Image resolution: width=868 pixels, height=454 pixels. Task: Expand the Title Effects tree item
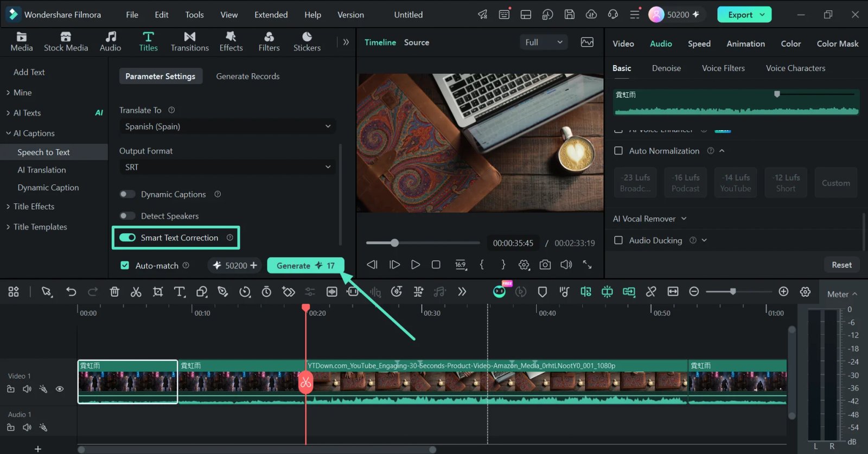[30, 207]
